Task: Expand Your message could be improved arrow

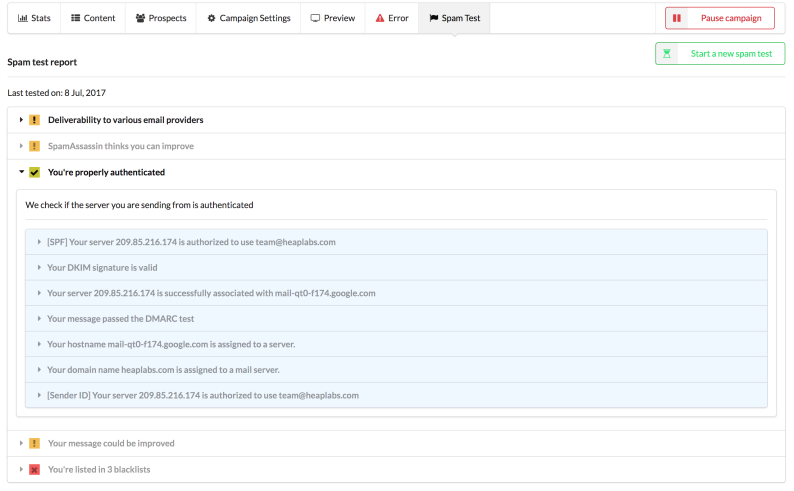Action: coord(21,443)
